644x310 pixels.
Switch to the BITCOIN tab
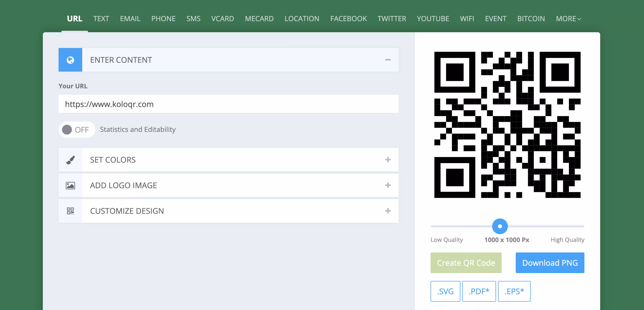point(531,19)
